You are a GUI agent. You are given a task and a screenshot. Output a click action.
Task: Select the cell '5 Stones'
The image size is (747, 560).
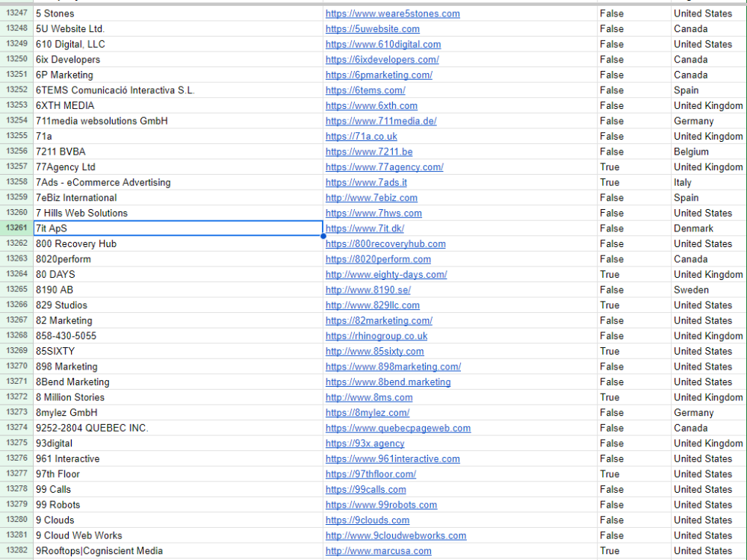[x=179, y=13]
